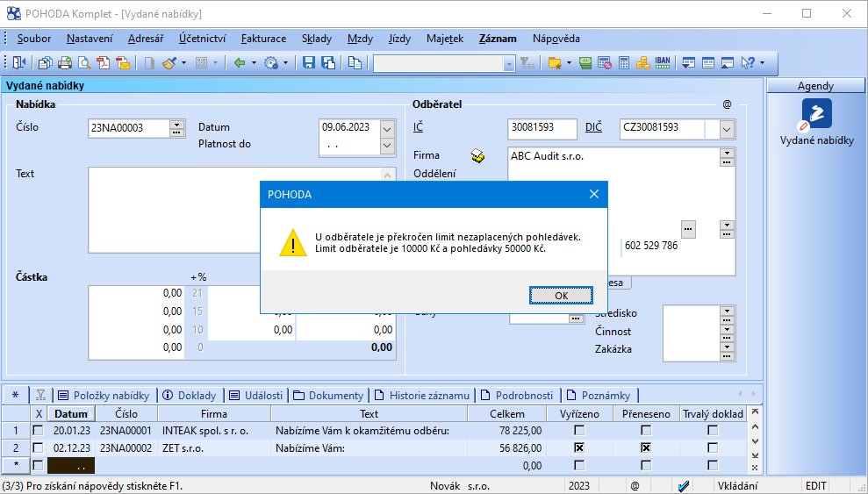Switch to the Doklady tab
This screenshot has height=494, width=868.
190,396
